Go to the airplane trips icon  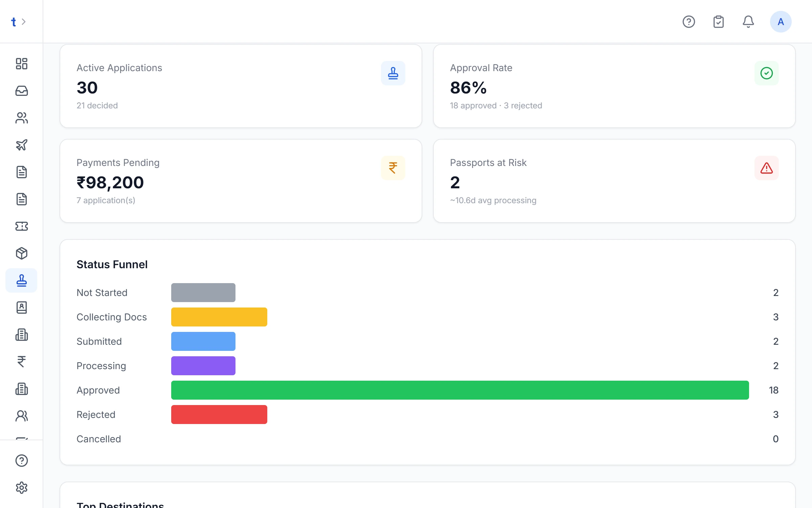pos(21,145)
